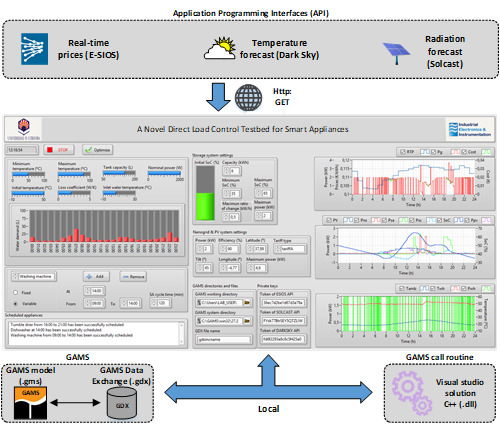Image resolution: width=500 pixels, height=430 pixels.
Task: Toggle the Cost plot visibility checkbox
Action: pyautogui.click(x=464, y=152)
